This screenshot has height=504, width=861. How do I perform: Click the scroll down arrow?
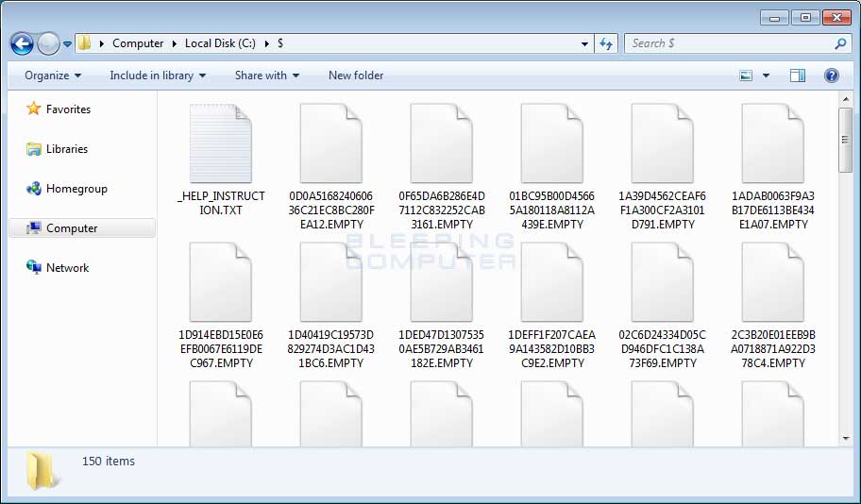pos(845,438)
